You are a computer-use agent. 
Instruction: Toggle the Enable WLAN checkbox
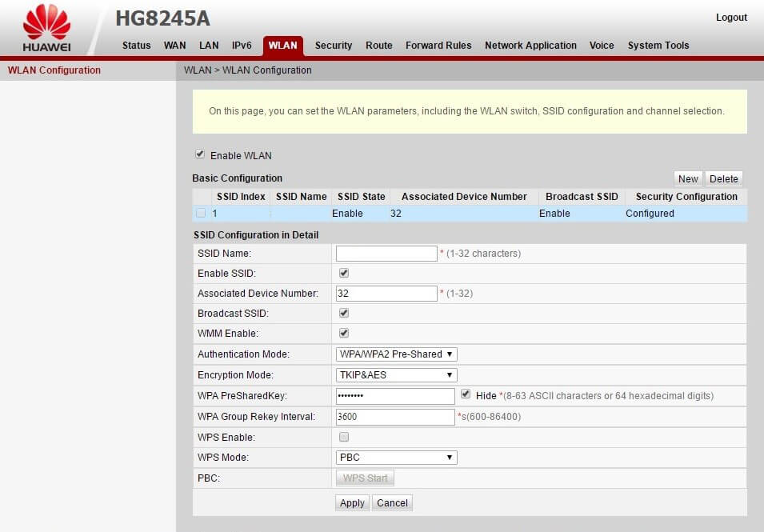[200, 154]
